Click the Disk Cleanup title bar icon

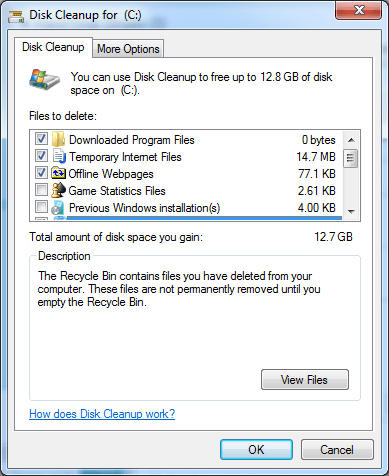point(16,15)
